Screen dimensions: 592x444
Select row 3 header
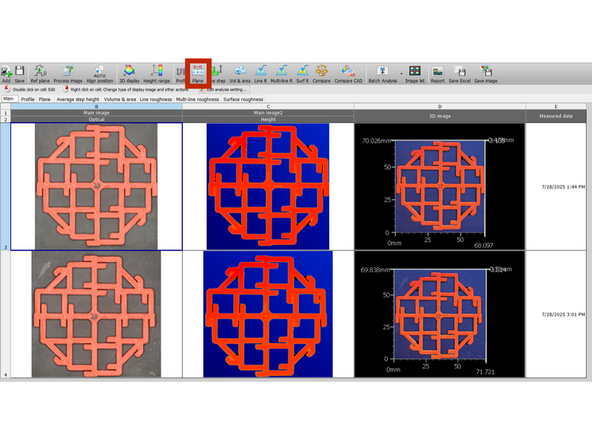coord(5,187)
